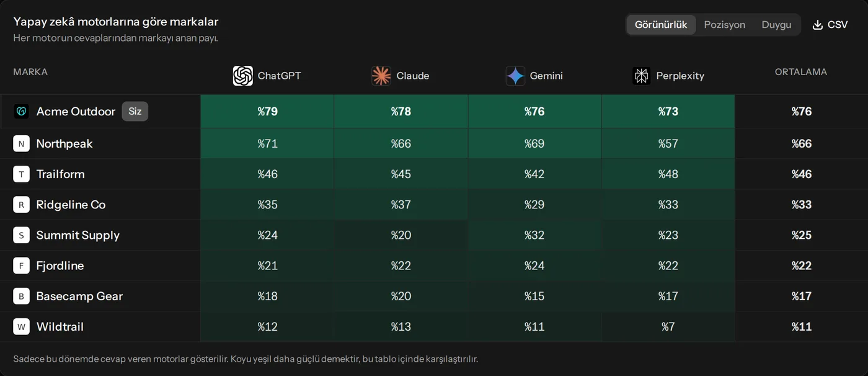This screenshot has width=868, height=376.
Task: Click the Northpeak N avatar
Action: 21,143
